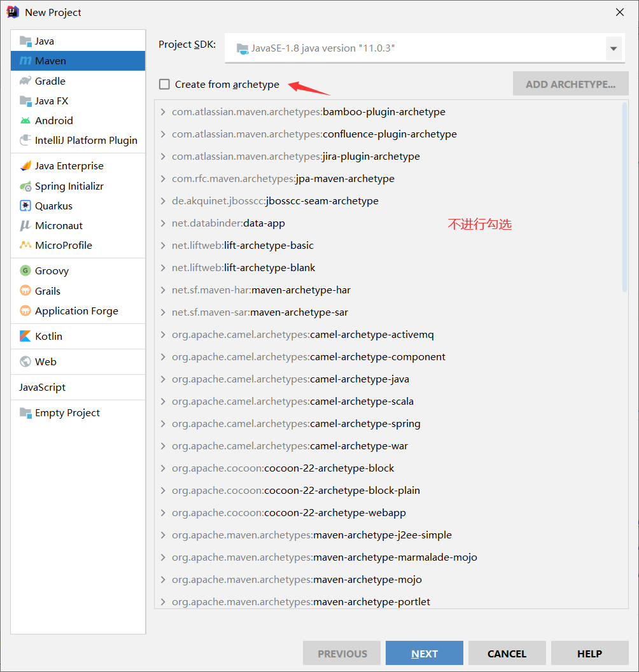Click the Micronaut mu icon
639x672 pixels.
click(x=25, y=225)
